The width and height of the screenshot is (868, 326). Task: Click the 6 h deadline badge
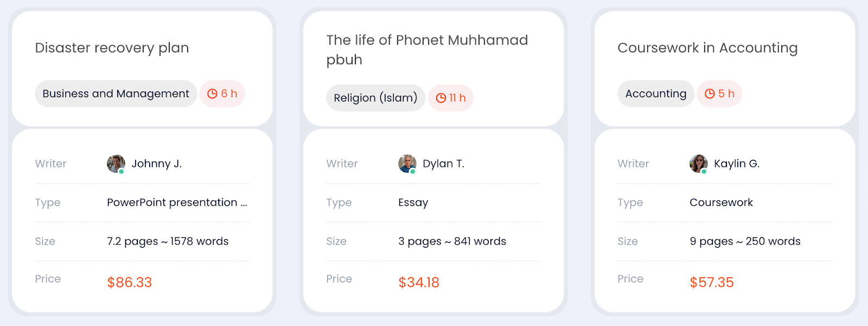(222, 93)
